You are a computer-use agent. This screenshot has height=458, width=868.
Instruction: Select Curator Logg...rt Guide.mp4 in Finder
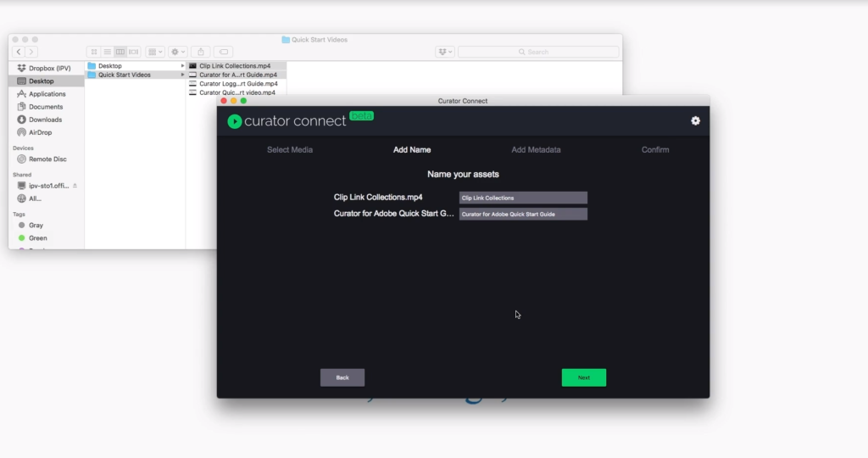(236, 84)
